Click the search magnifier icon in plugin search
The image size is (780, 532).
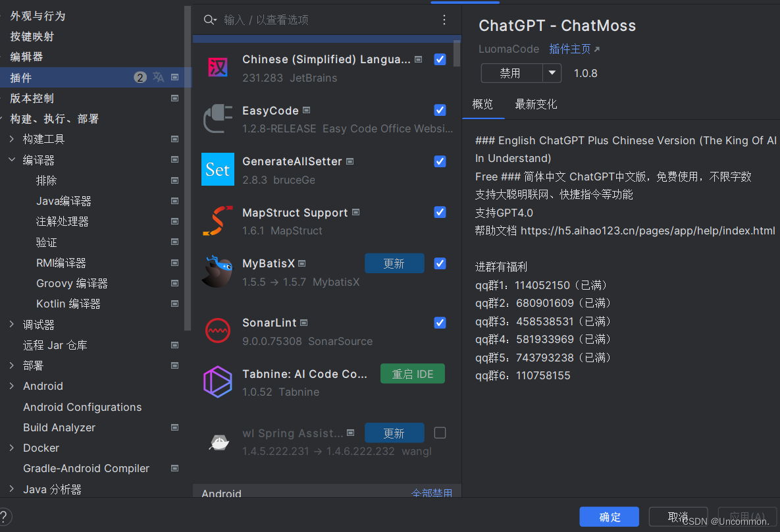click(x=210, y=20)
